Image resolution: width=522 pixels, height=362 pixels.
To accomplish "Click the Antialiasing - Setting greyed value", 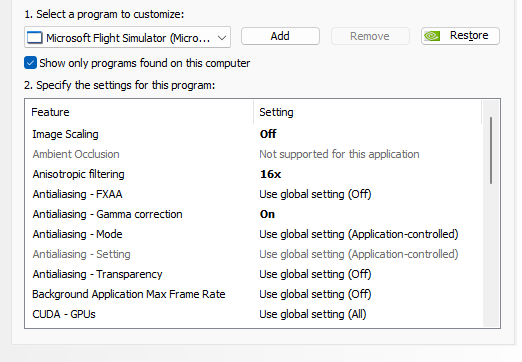I will coord(359,254).
